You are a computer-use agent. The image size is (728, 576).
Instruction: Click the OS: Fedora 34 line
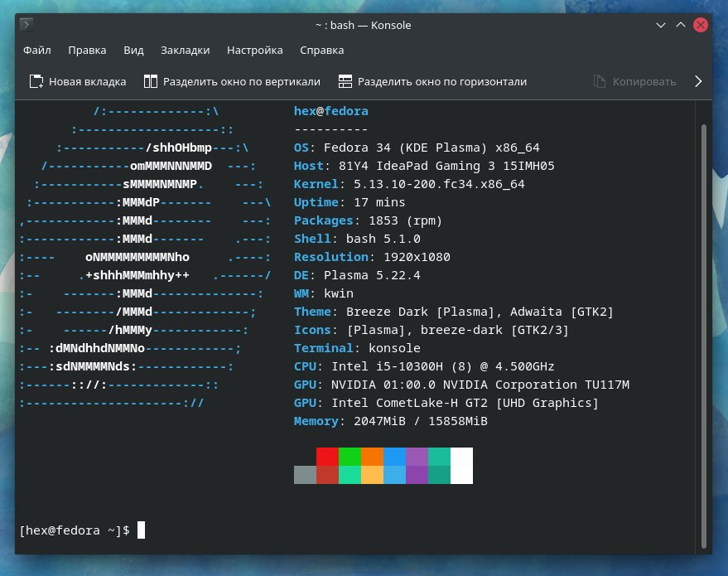[417, 148]
